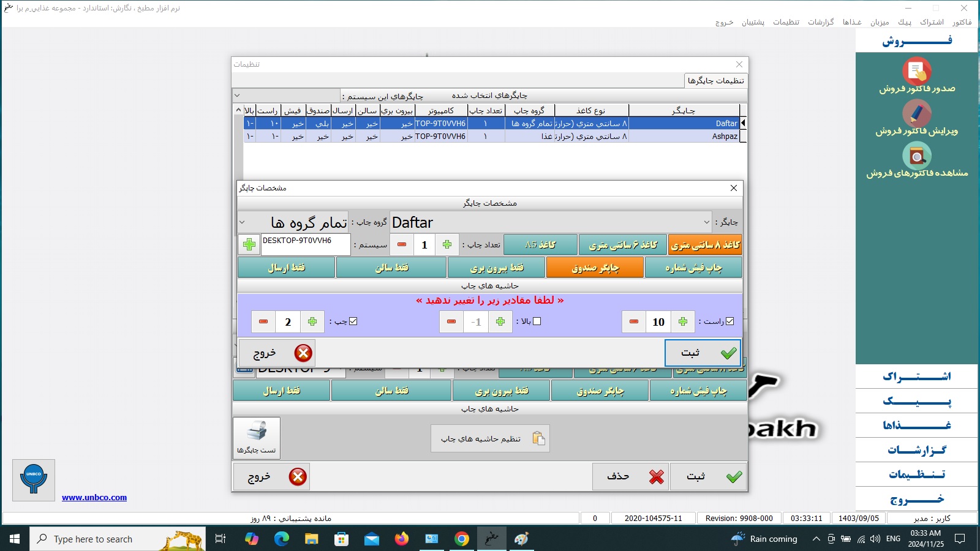Image resolution: width=980 pixels, height=551 pixels.
Task: Open Task View on the taskbar
Action: coord(221,539)
